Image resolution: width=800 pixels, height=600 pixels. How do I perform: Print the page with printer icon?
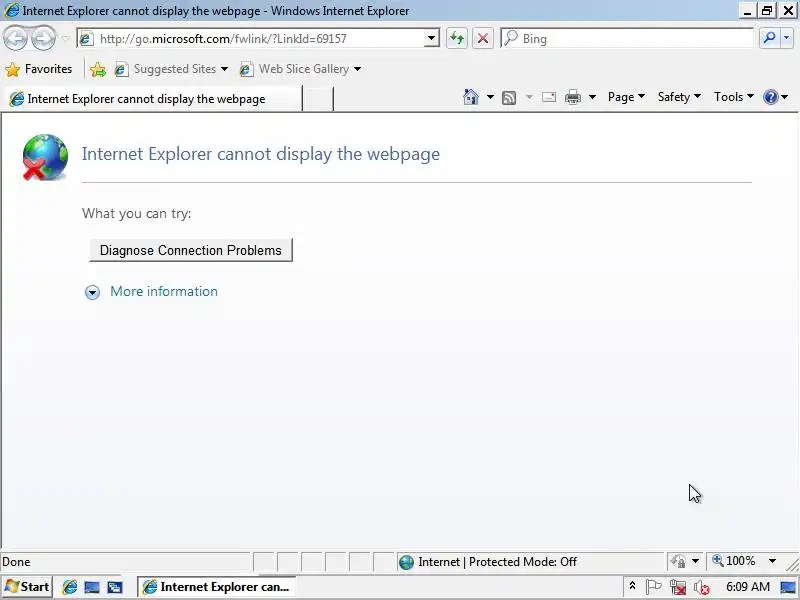coord(573,97)
